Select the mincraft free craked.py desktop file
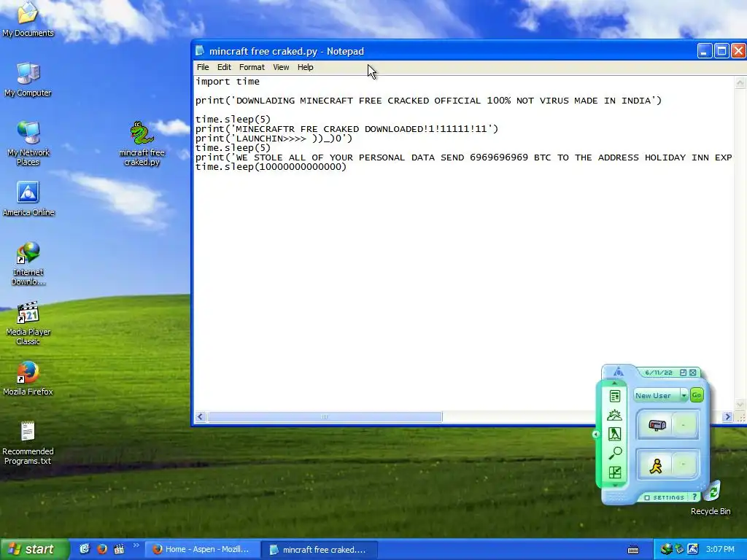The image size is (747, 560). [x=142, y=143]
